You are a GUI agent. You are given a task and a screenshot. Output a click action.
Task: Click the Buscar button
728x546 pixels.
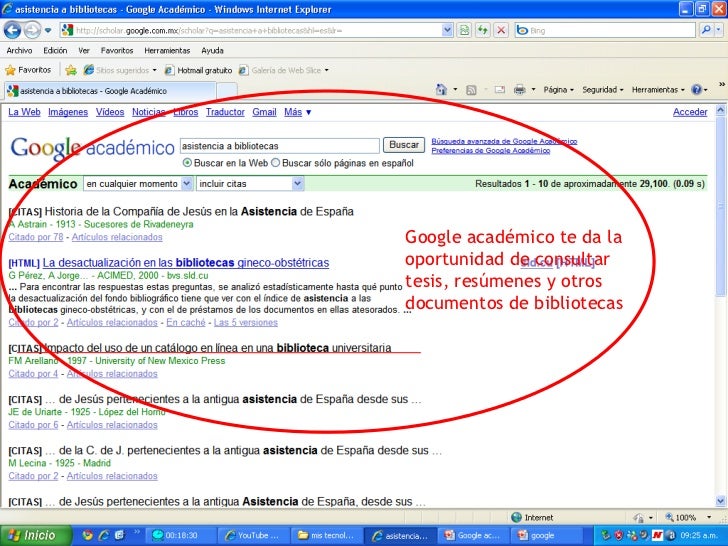404,145
